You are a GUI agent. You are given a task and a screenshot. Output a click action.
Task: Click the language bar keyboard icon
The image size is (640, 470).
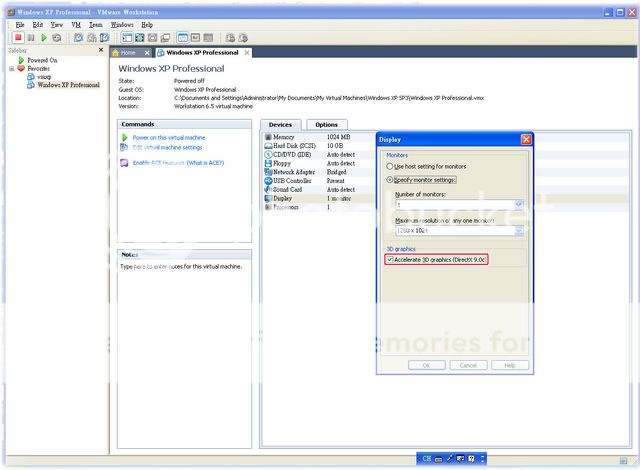438,459
